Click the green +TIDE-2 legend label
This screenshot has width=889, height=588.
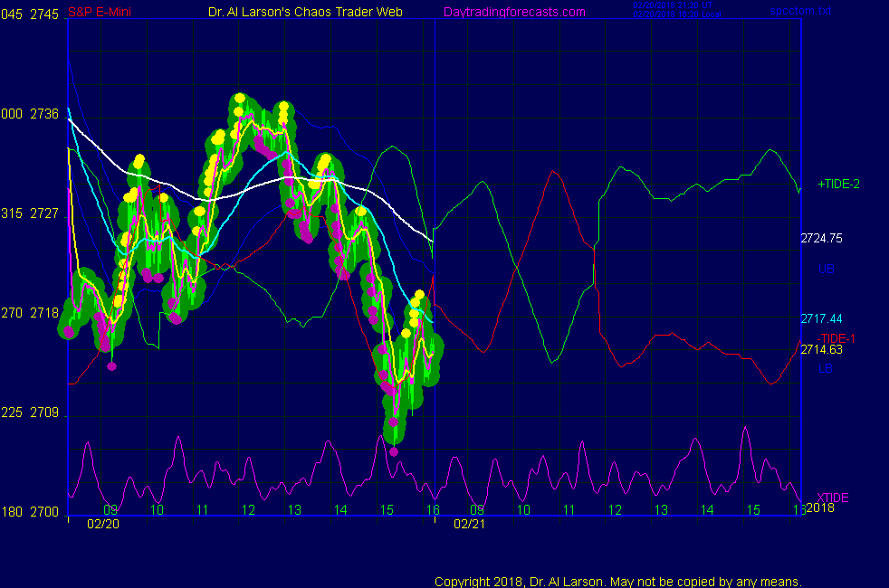click(x=838, y=184)
